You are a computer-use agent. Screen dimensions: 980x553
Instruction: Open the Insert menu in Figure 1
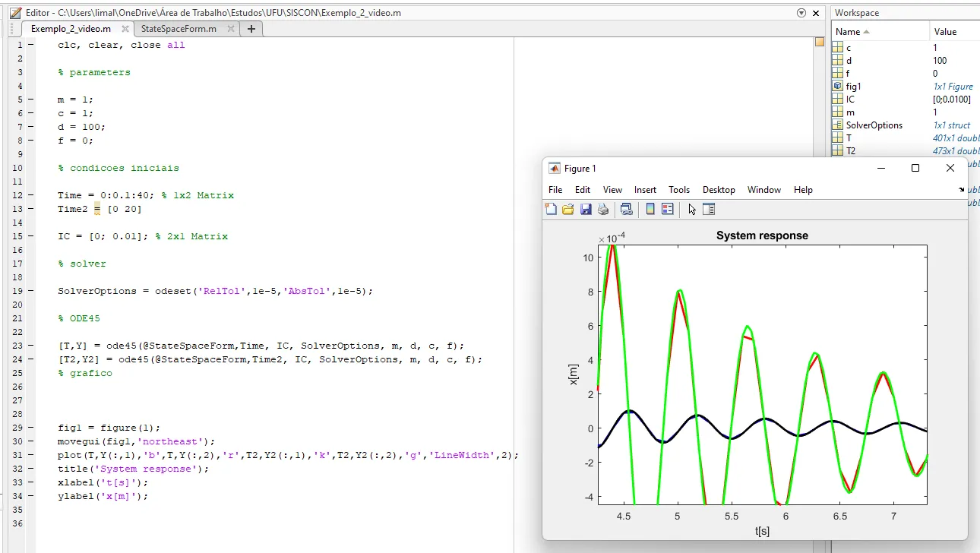point(645,190)
